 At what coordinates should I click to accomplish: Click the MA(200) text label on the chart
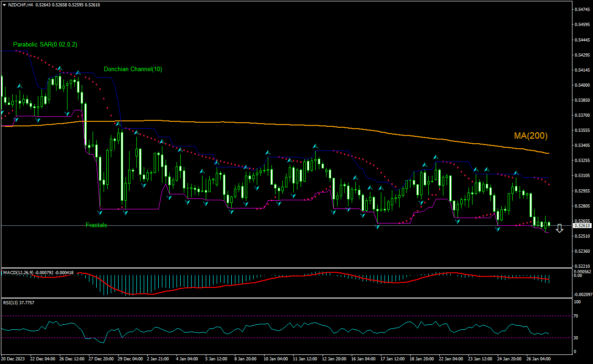[x=531, y=135]
